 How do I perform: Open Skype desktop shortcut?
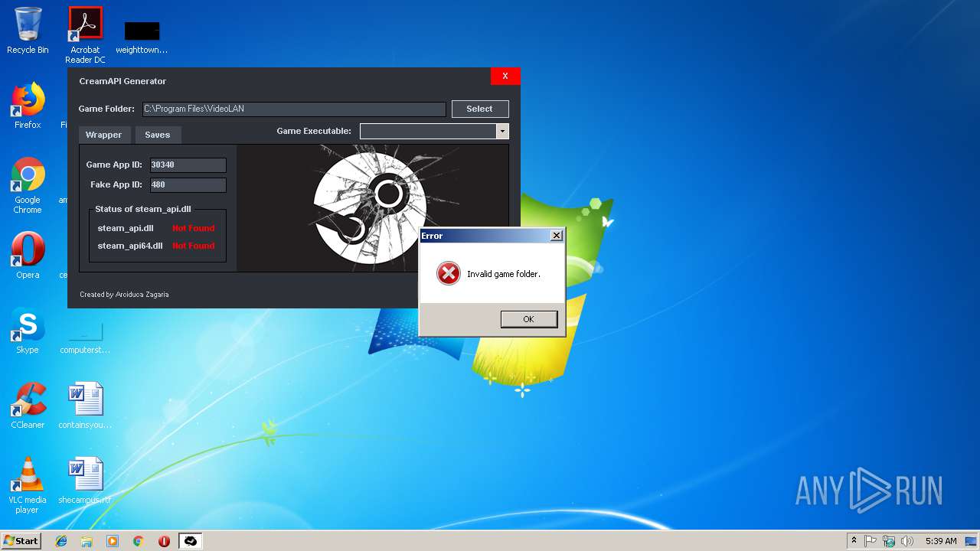click(x=28, y=330)
